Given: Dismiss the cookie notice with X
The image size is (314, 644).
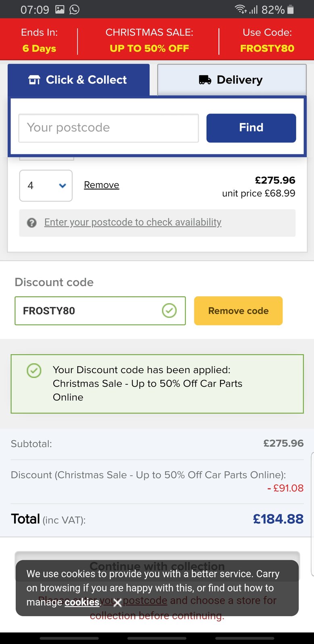Looking at the screenshot, I should click(117, 603).
